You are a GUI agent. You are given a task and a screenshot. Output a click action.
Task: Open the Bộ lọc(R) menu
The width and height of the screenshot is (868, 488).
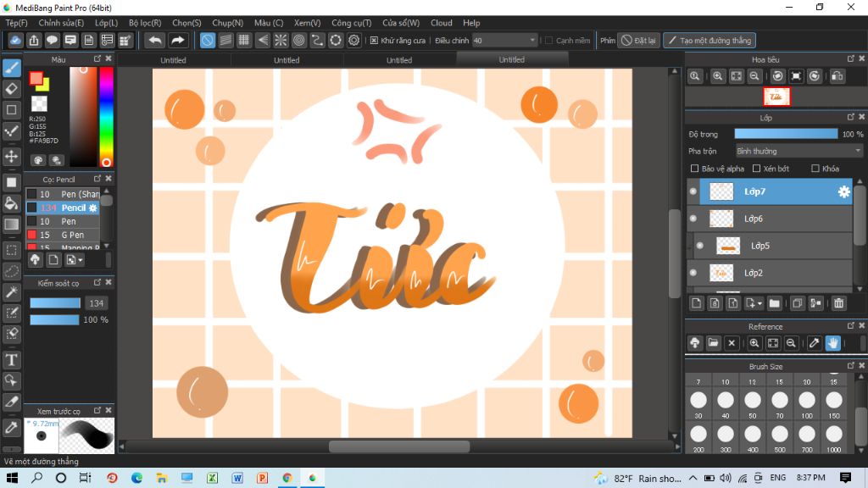tap(145, 23)
